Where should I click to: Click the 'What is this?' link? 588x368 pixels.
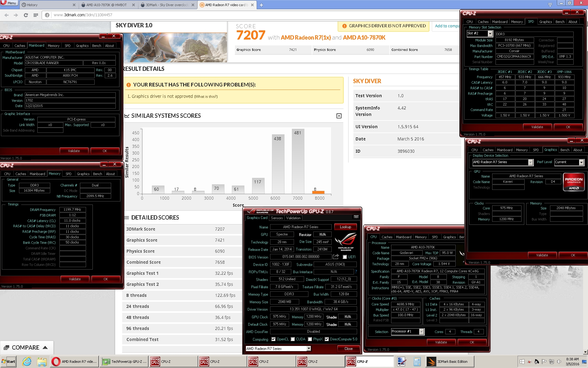pos(206,97)
